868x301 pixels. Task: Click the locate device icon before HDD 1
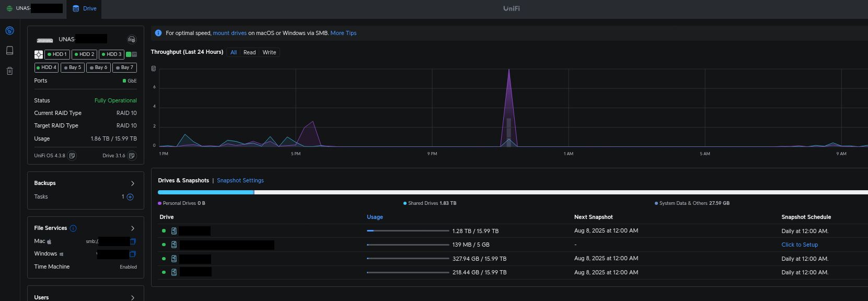[x=39, y=54]
